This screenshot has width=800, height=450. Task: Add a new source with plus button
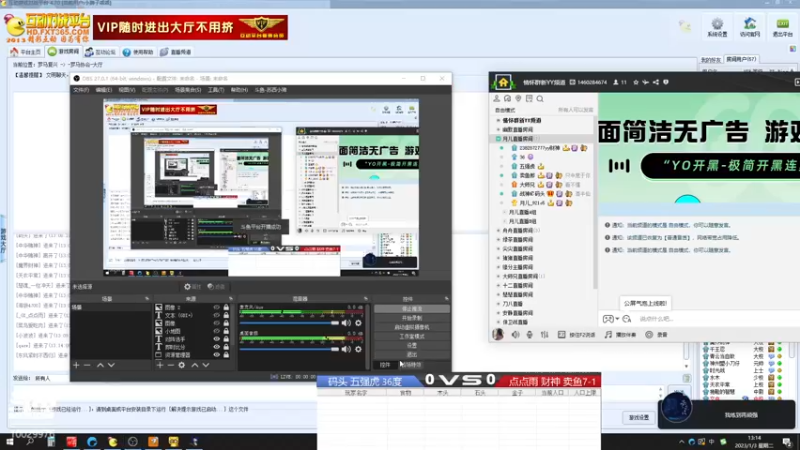click(160, 365)
